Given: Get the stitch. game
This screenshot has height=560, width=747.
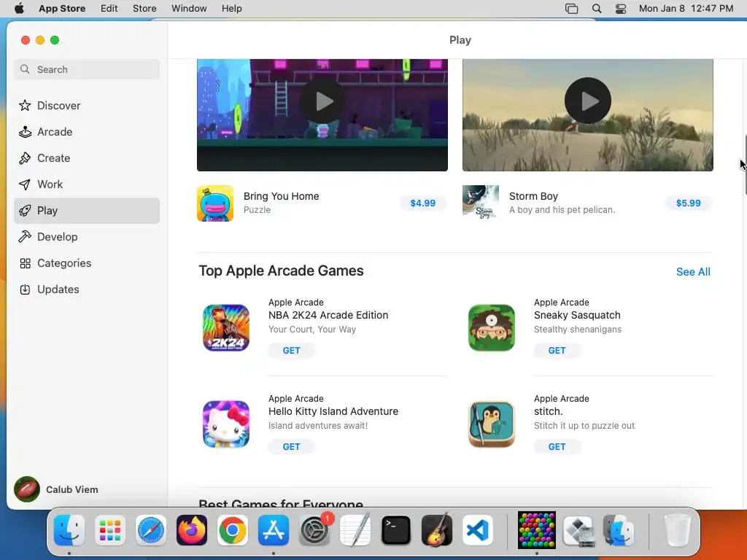Looking at the screenshot, I should 557,447.
